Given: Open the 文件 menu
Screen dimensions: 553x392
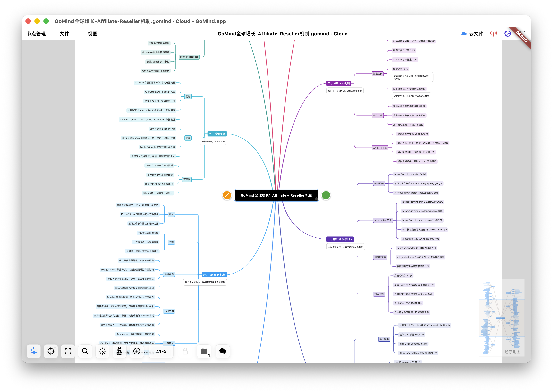Looking at the screenshot, I should click(x=64, y=34).
